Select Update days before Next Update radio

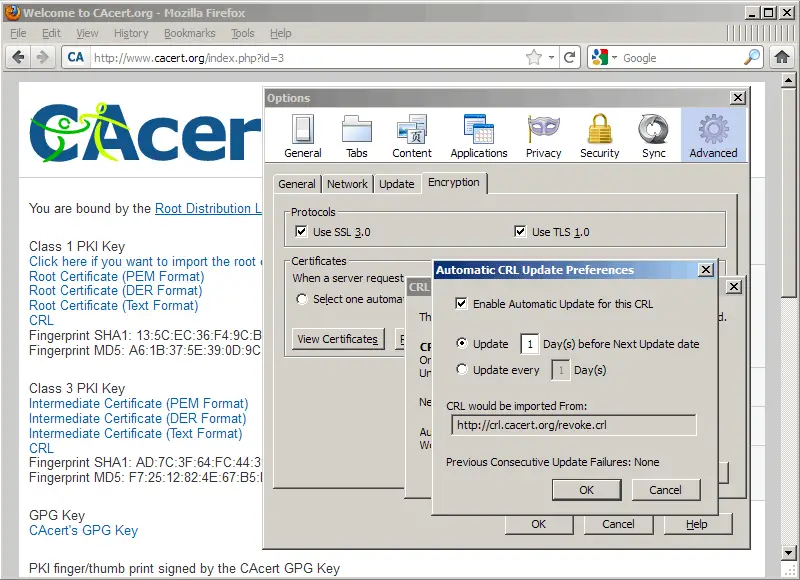pyautogui.click(x=461, y=343)
